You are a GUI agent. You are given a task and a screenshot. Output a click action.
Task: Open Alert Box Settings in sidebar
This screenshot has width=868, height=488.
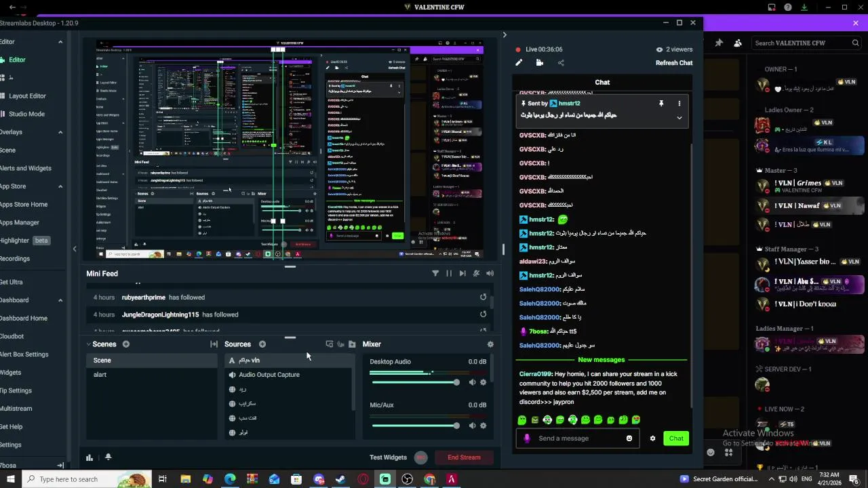point(24,354)
